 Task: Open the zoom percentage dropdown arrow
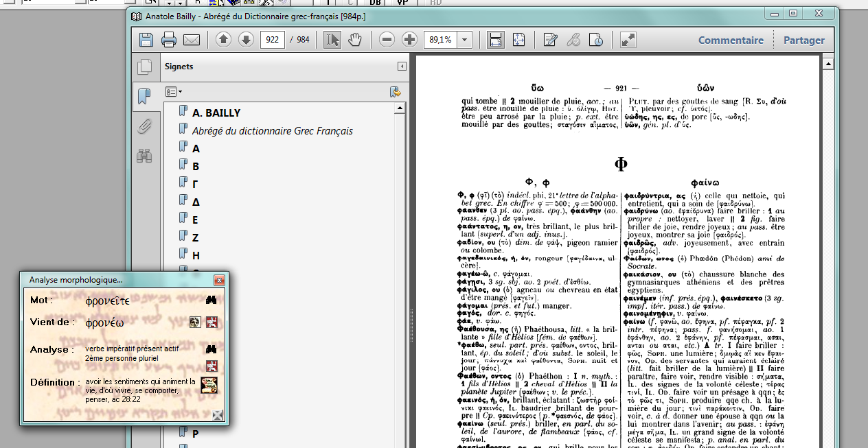465,40
